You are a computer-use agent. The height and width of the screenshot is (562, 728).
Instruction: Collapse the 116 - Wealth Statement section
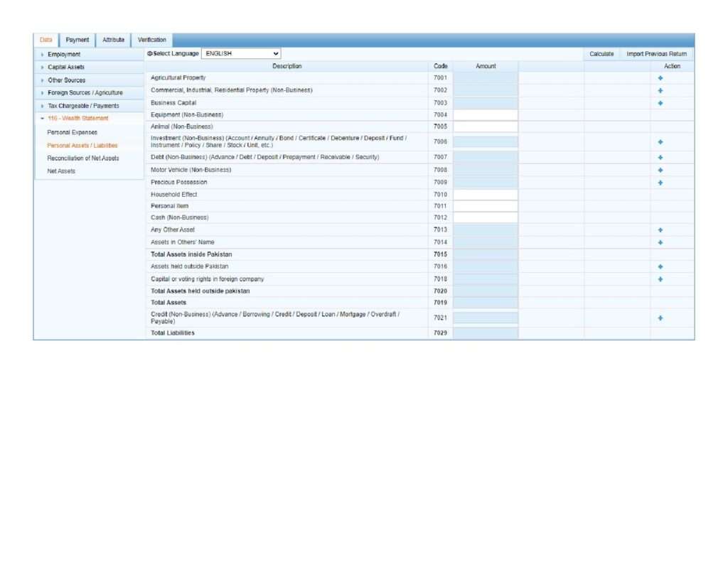pyautogui.click(x=78, y=119)
